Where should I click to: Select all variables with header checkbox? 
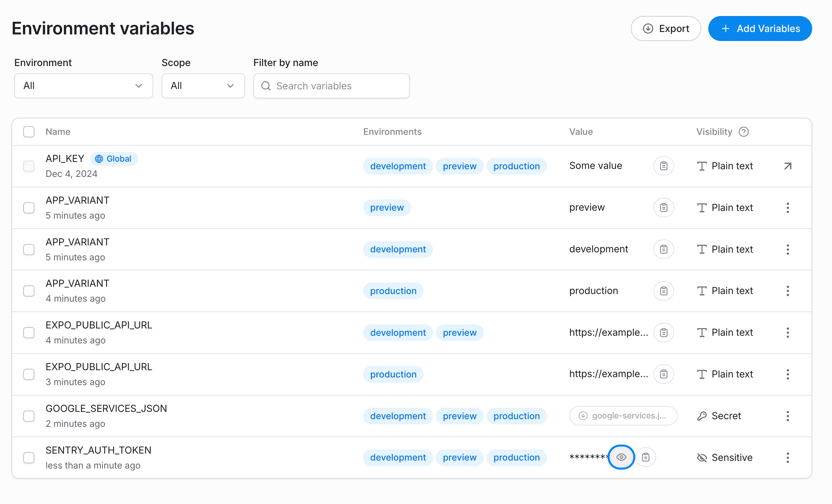pyautogui.click(x=29, y=132)
